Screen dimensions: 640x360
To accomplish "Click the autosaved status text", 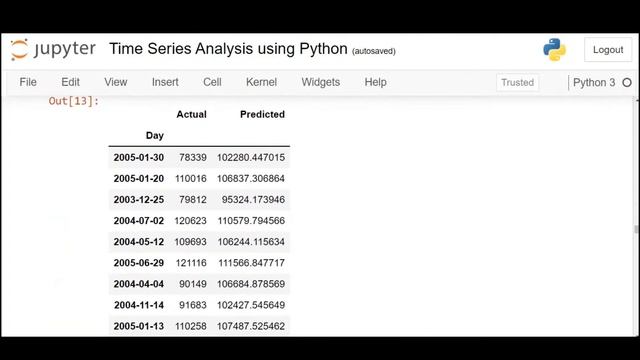I will [373, 51].
